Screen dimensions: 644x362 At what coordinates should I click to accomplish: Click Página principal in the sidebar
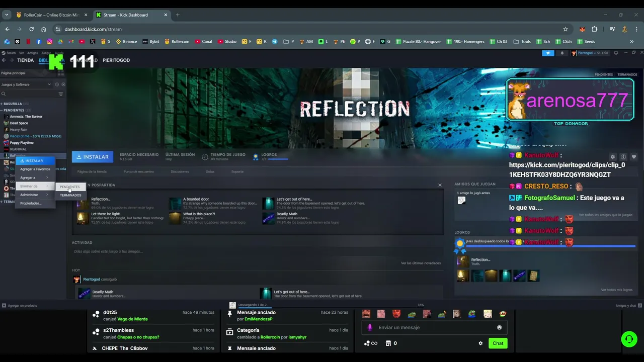14,73
